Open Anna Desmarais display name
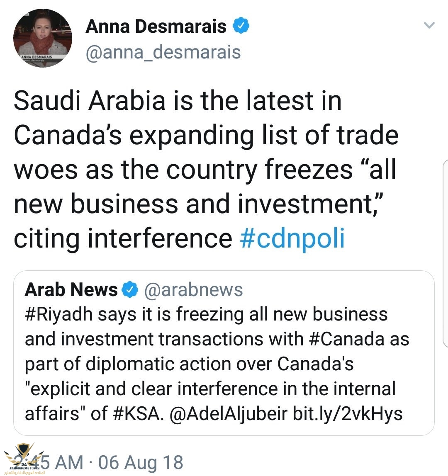Image resolution: width=448 pixels, height=476 pixels. pyautogui.click(x=156, y=27)
